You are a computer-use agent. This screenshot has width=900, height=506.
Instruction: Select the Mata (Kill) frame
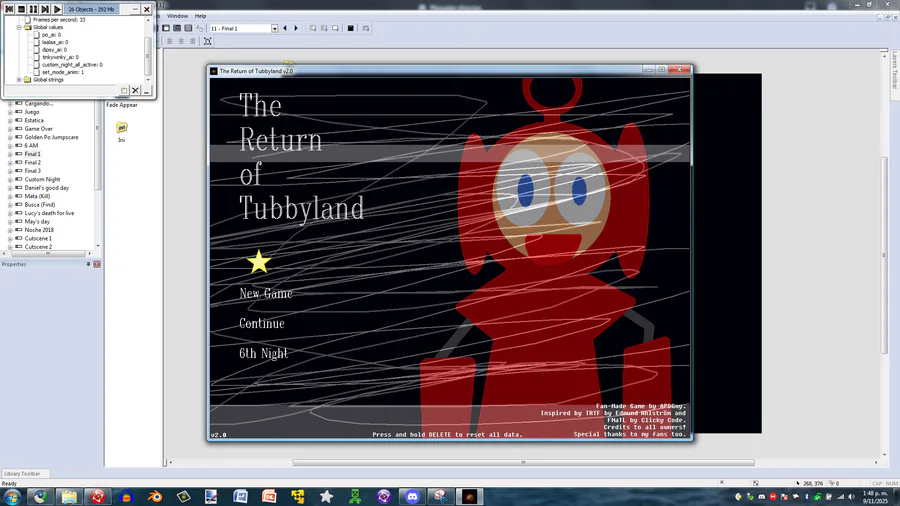pyautogui.click(x=37, y=196)
